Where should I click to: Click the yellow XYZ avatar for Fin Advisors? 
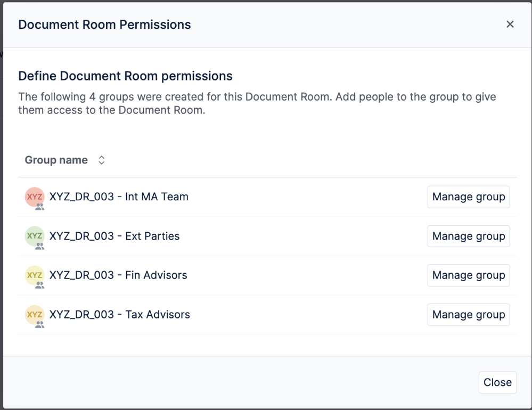pos(34,276)
